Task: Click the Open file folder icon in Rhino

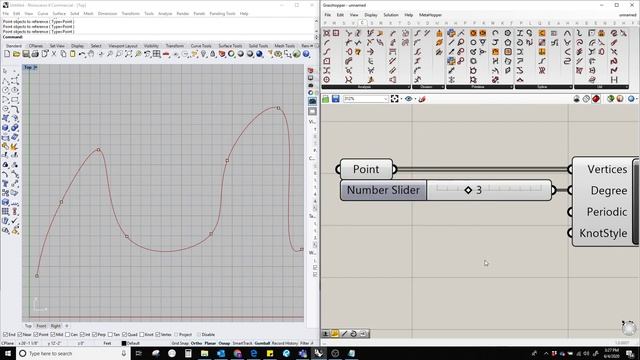Action: pos(16,54)
